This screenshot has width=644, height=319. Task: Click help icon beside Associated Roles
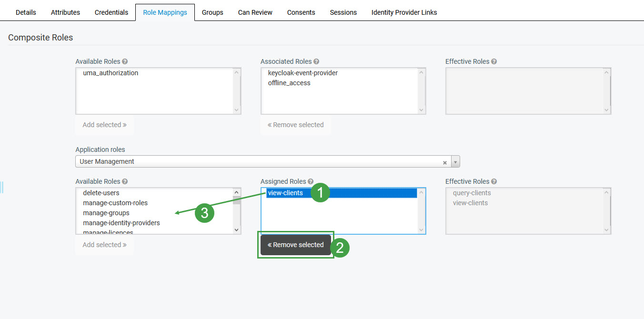coord(316,61)
